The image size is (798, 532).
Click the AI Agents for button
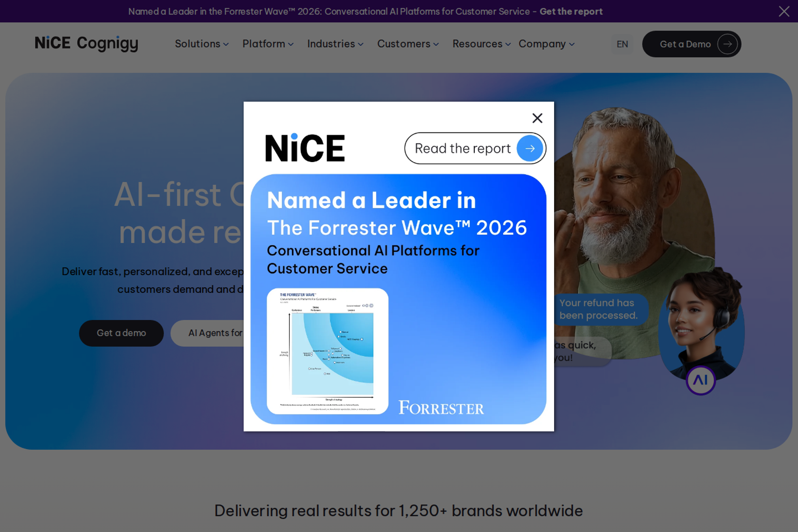[x=207, y=333]
